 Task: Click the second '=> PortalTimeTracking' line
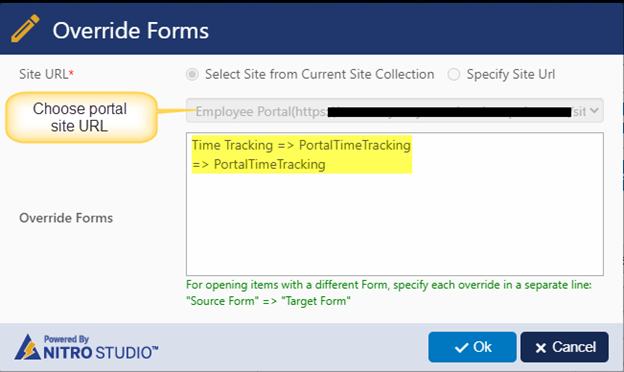[x=259, y=164]
